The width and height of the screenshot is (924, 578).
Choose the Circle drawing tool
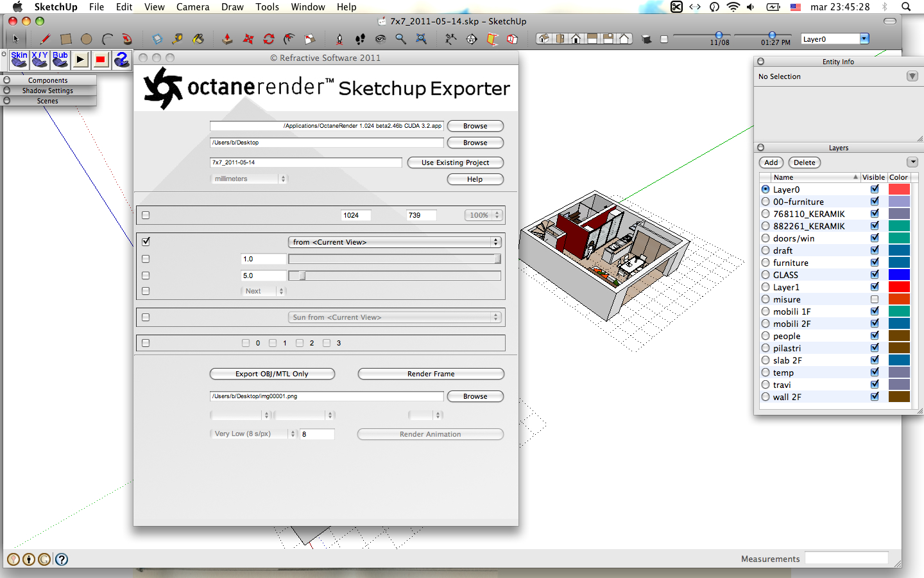pyautogui.click(x=86, y=39)
